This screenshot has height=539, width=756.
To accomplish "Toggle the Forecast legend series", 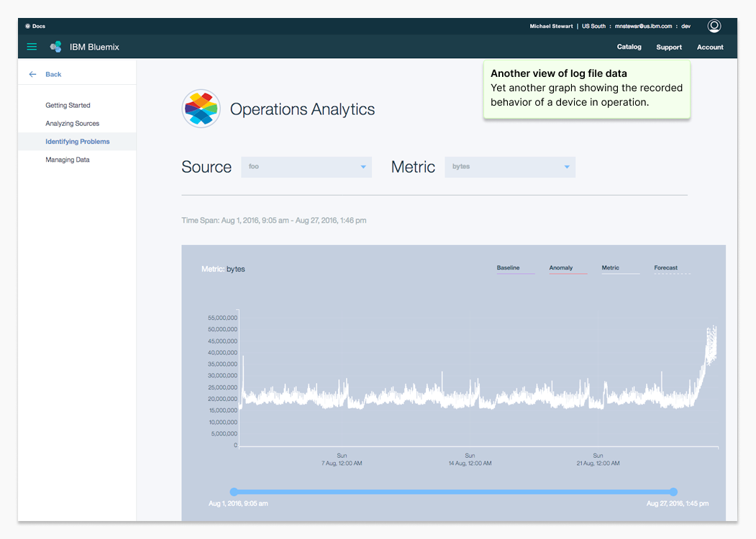I will tap(665, 268).
